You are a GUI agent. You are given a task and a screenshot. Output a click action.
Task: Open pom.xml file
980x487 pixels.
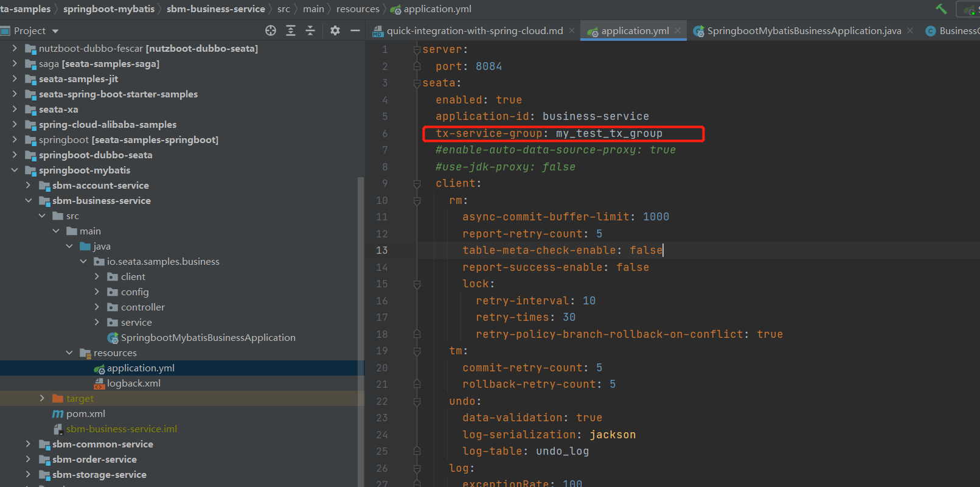click(86, 413)
